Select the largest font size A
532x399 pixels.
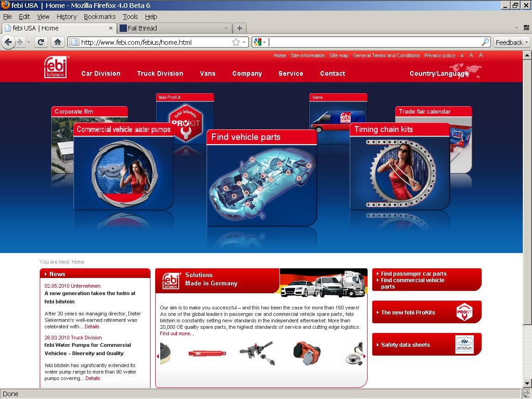tap(481, 55)
